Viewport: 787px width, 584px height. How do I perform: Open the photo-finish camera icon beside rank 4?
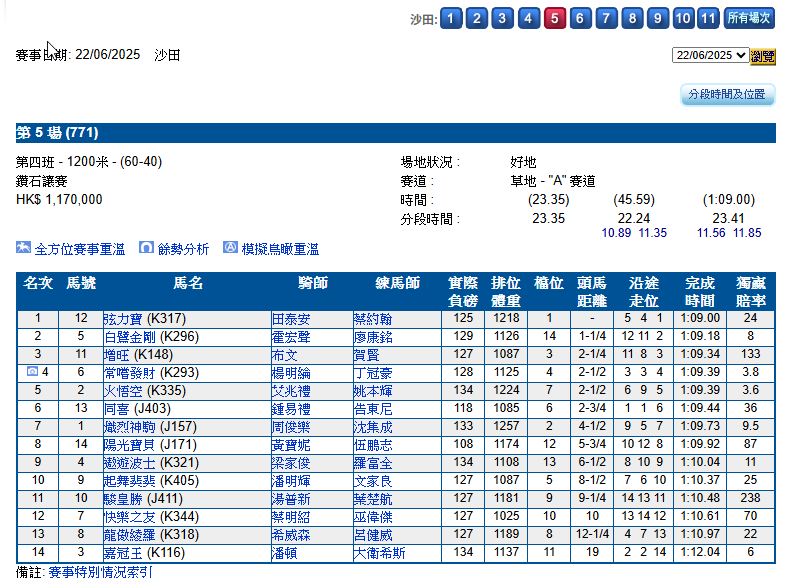[x=32, y=372]
